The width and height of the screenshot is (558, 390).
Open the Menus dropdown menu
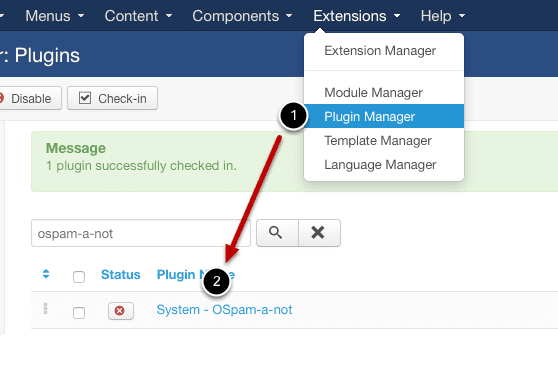[54, 16]
